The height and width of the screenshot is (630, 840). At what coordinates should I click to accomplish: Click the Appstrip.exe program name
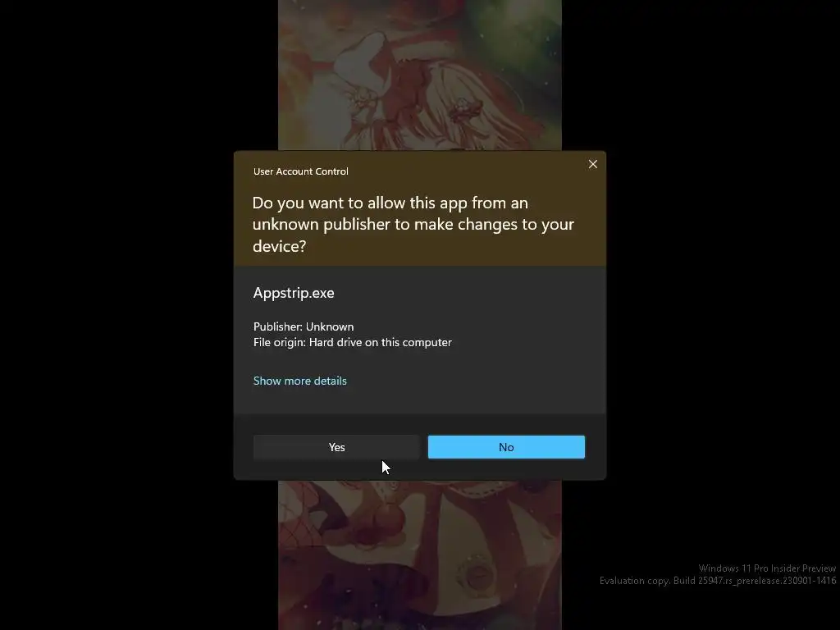(x=294, y=293)
